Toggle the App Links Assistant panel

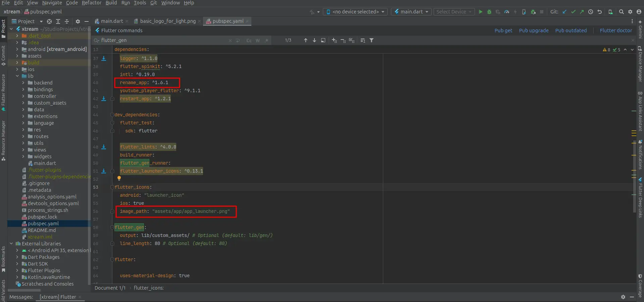640,111
